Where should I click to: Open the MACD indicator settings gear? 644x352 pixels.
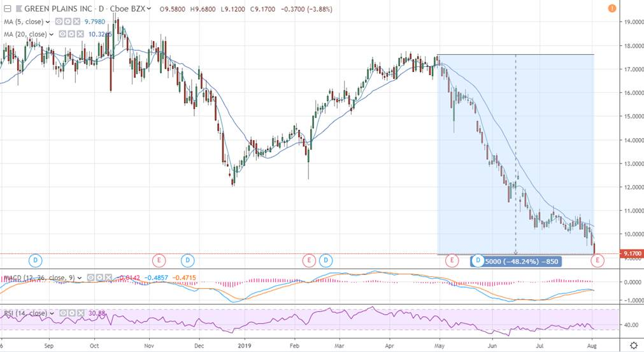click(98, 278)
